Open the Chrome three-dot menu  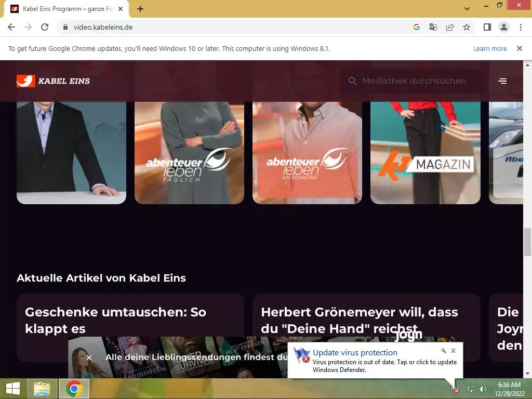point(521,27)
